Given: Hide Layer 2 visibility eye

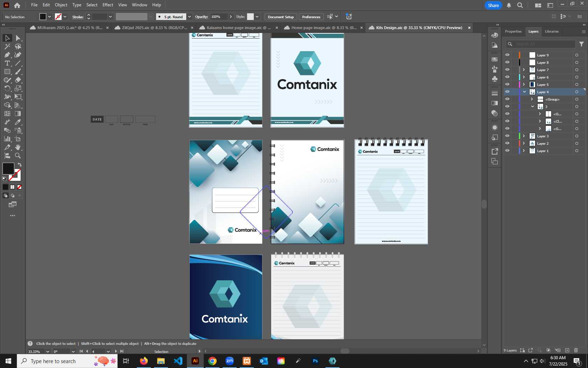Looking at the screenshot, I should click(x=507, y=143).
